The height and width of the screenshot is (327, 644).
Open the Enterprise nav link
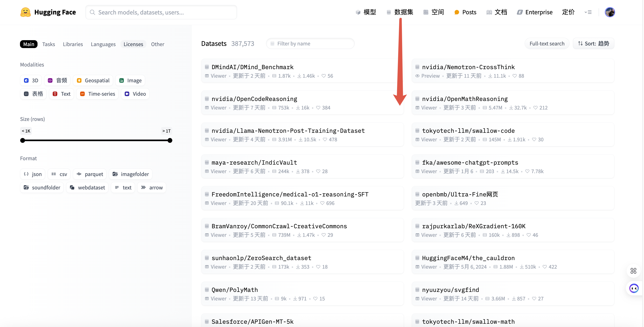(535, 12)
